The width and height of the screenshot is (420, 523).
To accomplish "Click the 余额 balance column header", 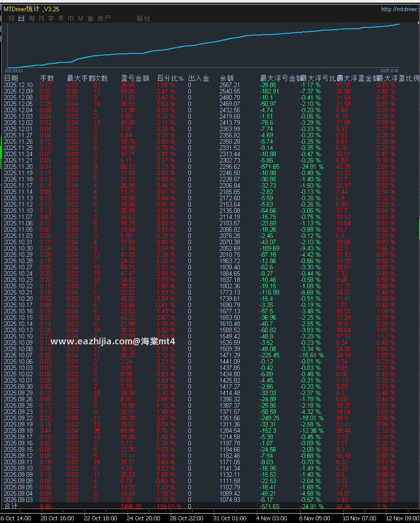I will pyautogui.click(x=227, y=78).
